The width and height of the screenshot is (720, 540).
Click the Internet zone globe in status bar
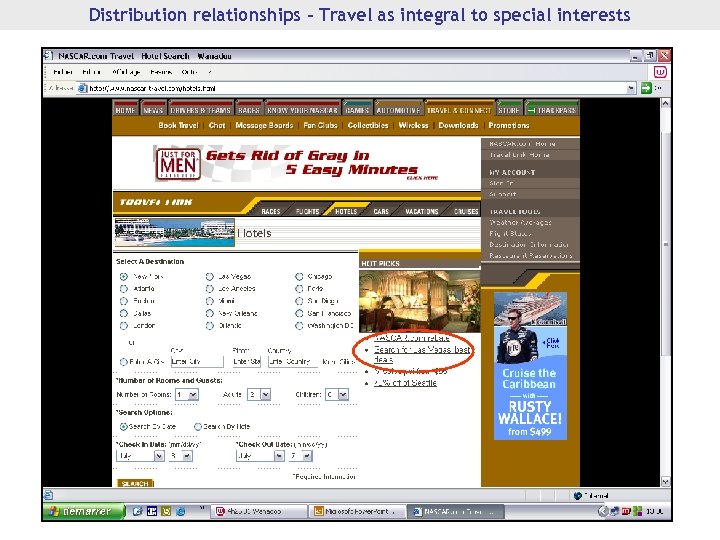pyautogui.click(x=578, y=495)
